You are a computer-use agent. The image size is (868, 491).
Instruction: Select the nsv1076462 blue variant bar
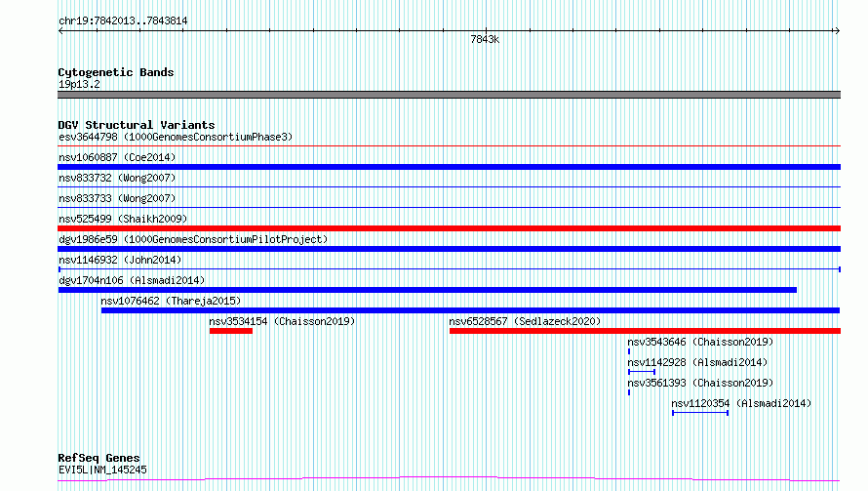pyautogui.click(x=470, y=310)
